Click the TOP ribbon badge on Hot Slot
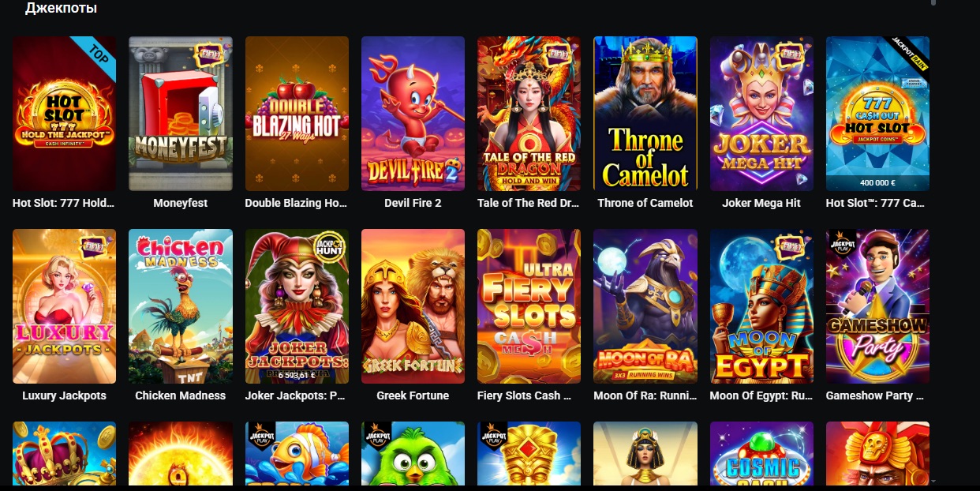The width and height of the screenshot is (980, 491). click(x=98, y=54)
